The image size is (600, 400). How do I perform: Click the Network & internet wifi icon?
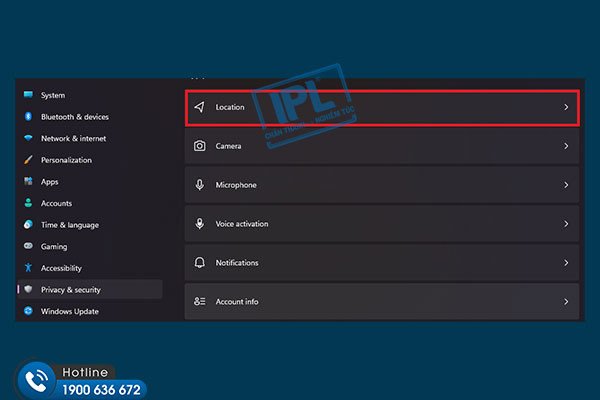(x=28, y=138)
